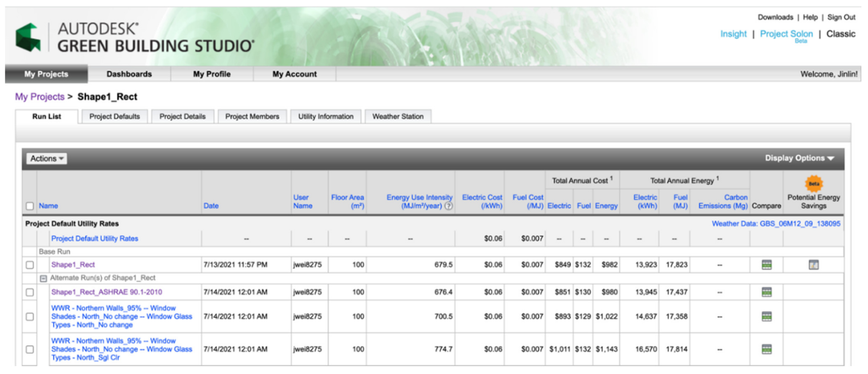Click compare icon for Shape1_Rect base run
868x374 pixels.
point(766,265)
